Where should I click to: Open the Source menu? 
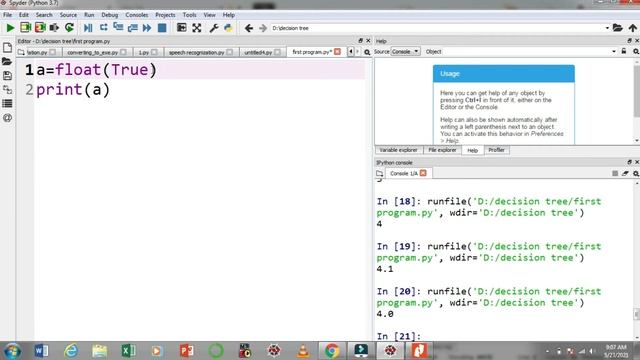click(x=68, y=15)
